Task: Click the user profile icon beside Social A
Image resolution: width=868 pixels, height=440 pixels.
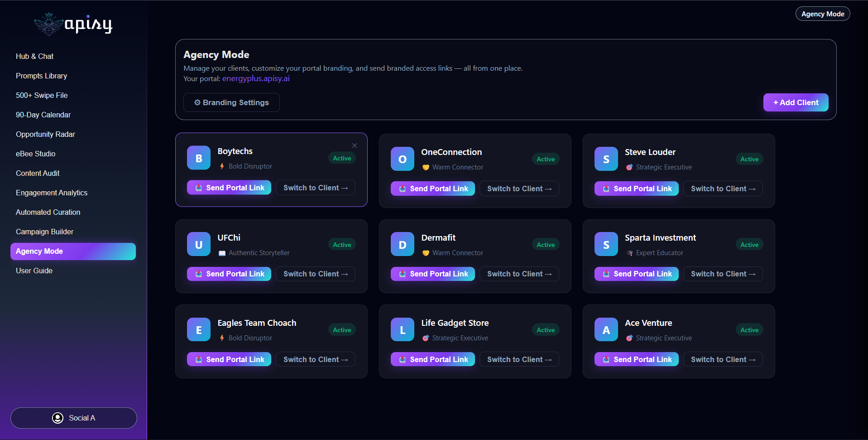Action: point(58,418)
